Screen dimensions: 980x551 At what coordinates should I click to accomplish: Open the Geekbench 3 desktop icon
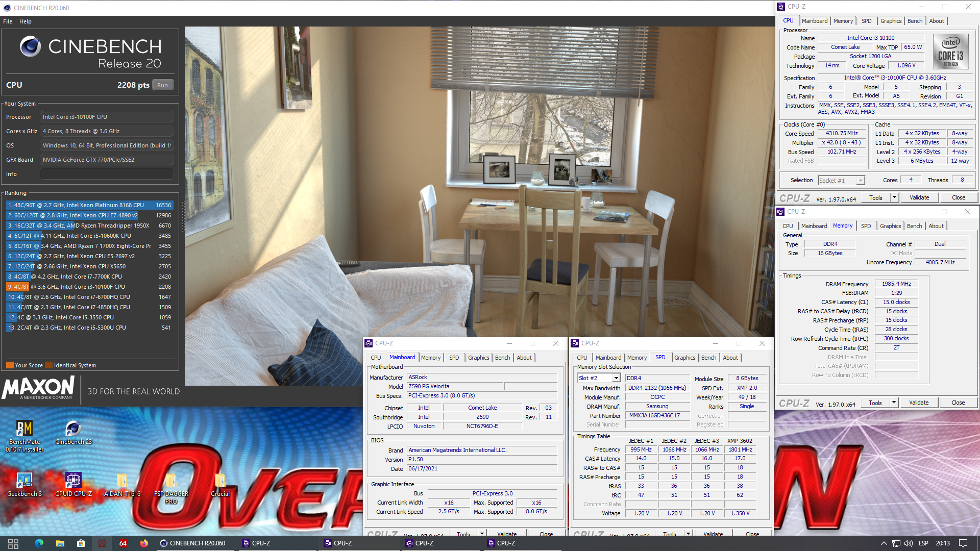coord(24,485)
